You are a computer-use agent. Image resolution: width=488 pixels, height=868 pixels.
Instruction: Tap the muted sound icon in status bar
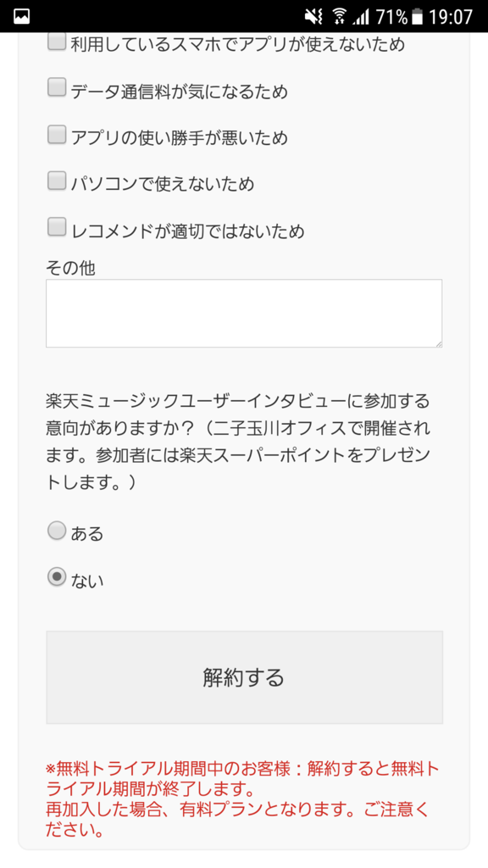coord(313,17)
